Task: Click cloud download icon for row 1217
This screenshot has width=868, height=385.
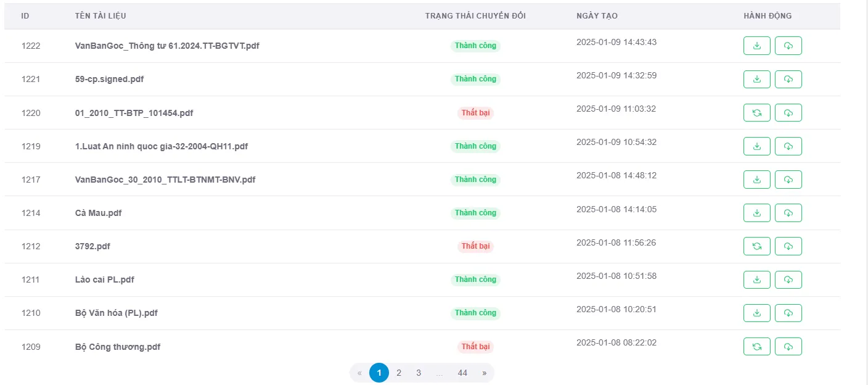Action: (x=788, y=180)
